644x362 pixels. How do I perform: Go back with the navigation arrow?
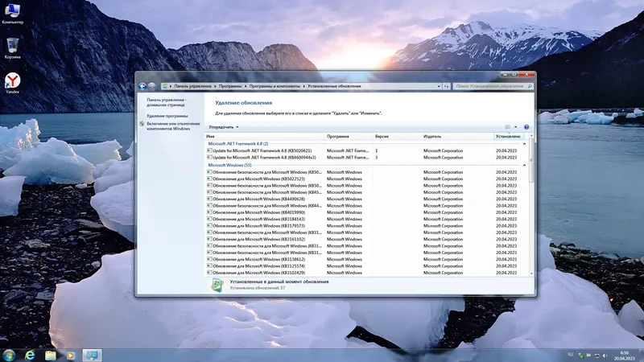tap(142, 86)
